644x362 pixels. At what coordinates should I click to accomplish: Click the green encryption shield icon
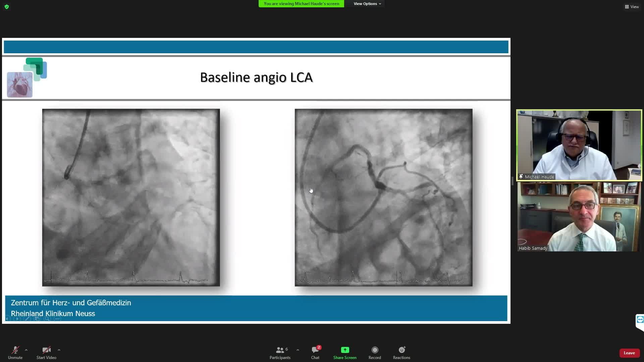coord(7,7)
